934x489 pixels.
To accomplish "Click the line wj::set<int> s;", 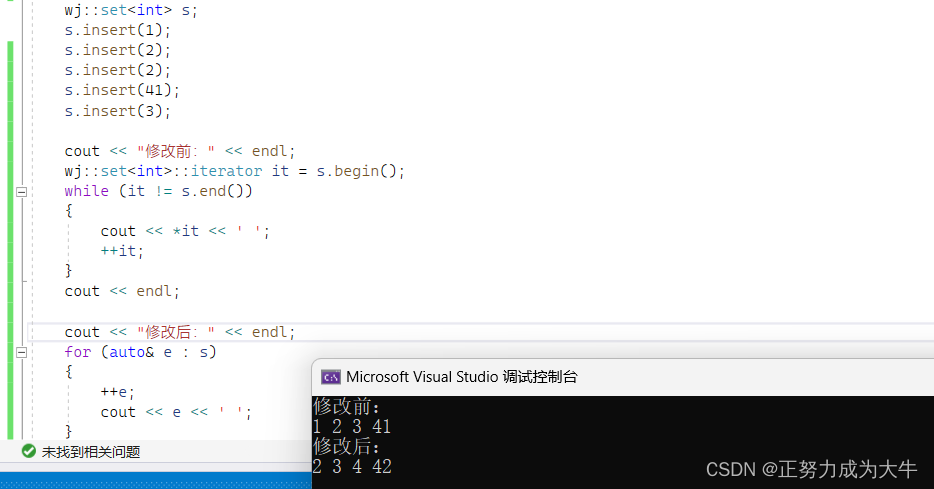I will (131, 10).
